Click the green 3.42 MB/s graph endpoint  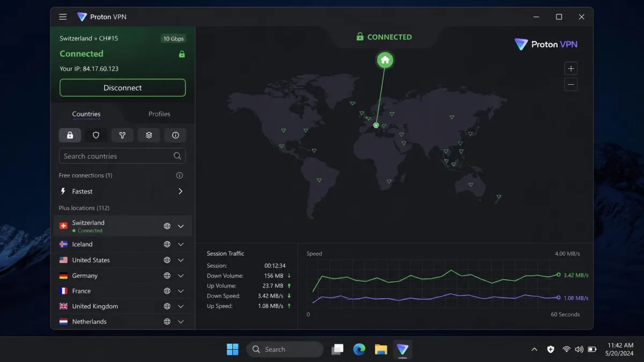point(558,275)
